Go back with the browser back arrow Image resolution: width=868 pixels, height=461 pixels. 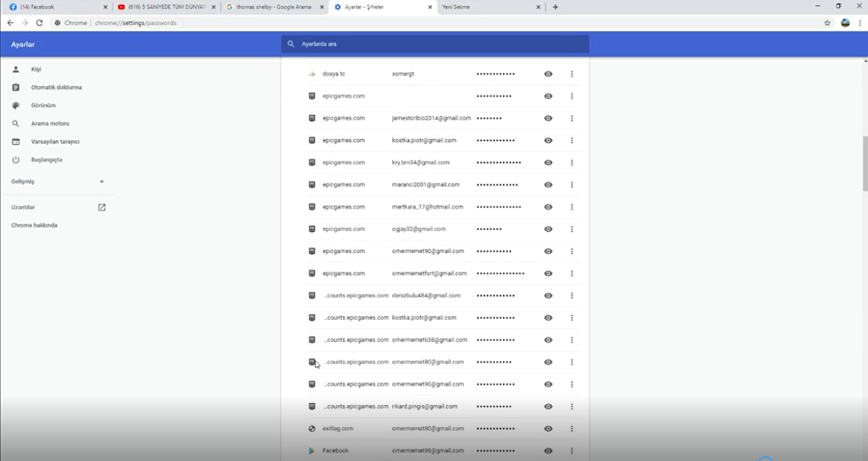click(10, 23)
